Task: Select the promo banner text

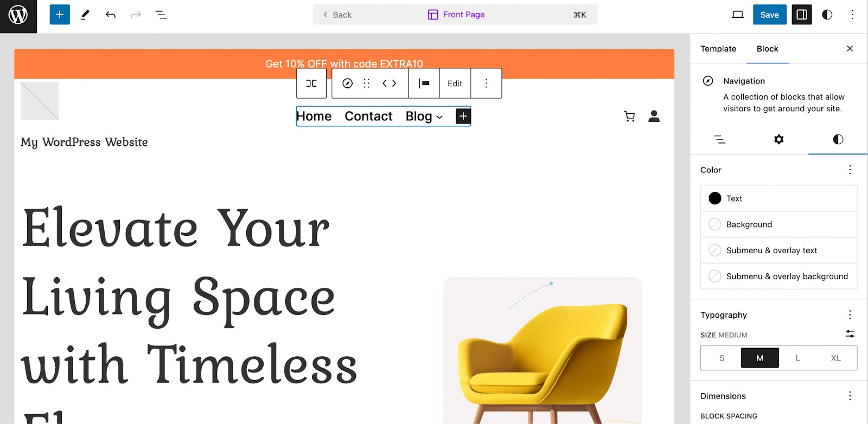Action: [x=344, y=64]
